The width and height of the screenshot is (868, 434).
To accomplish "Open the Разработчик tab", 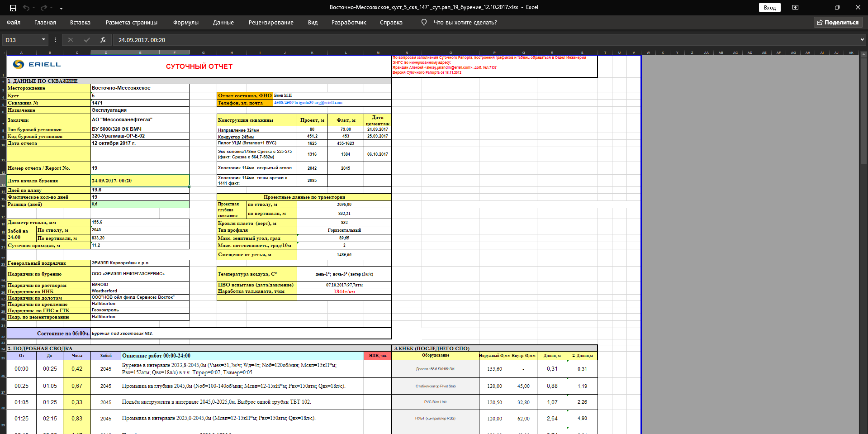I will coord(349,22).
